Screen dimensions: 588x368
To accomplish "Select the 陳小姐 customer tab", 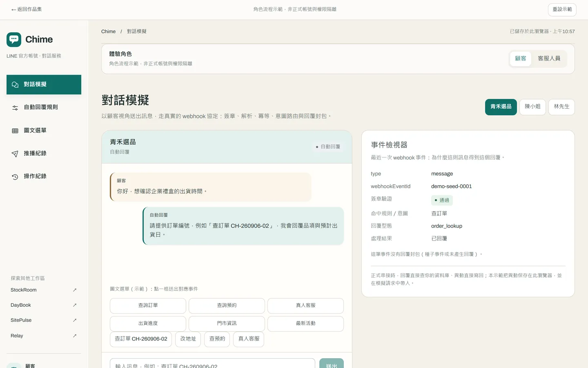I will click(x=532, y=107).
